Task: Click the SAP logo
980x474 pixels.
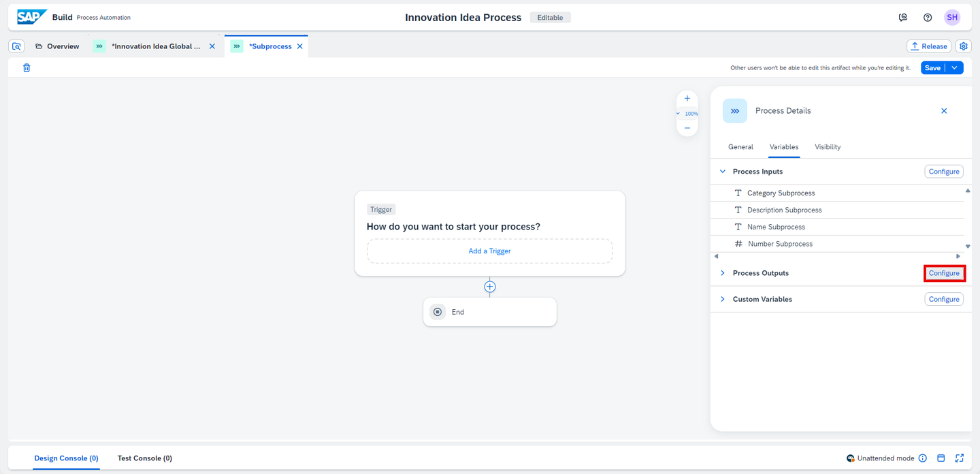Action: point(32,17)
